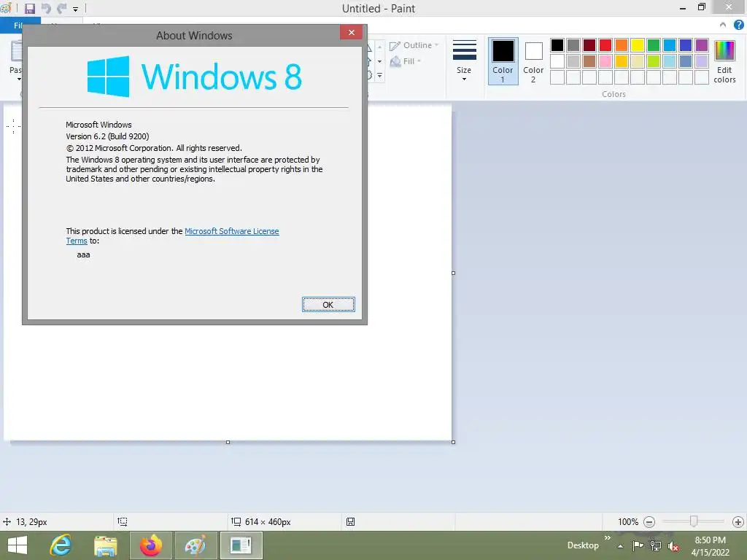Click the file size disk icon in status bar
Image resolution: width=747 pixels, height=560 pixels.
coord(350,522)
